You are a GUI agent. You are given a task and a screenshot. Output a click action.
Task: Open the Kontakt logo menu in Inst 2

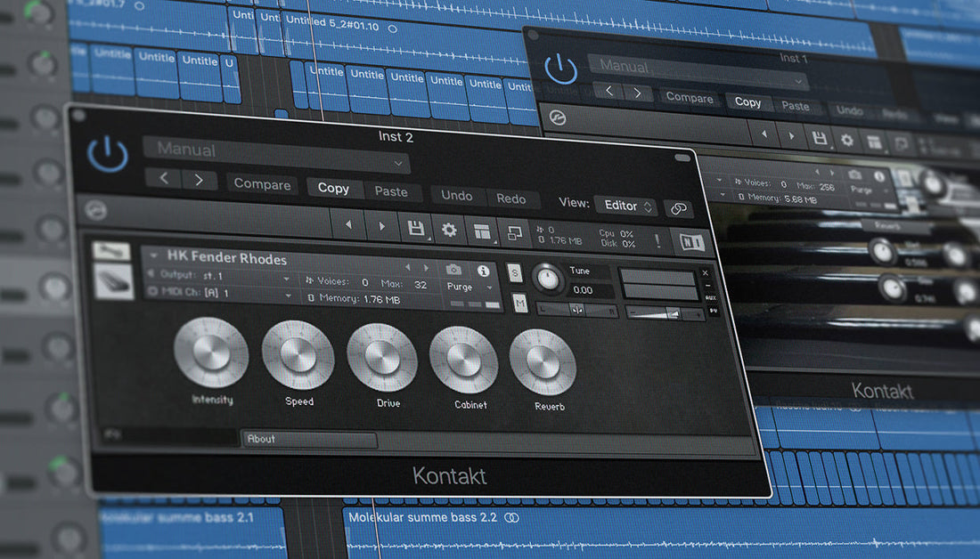(x=95, y=210)
